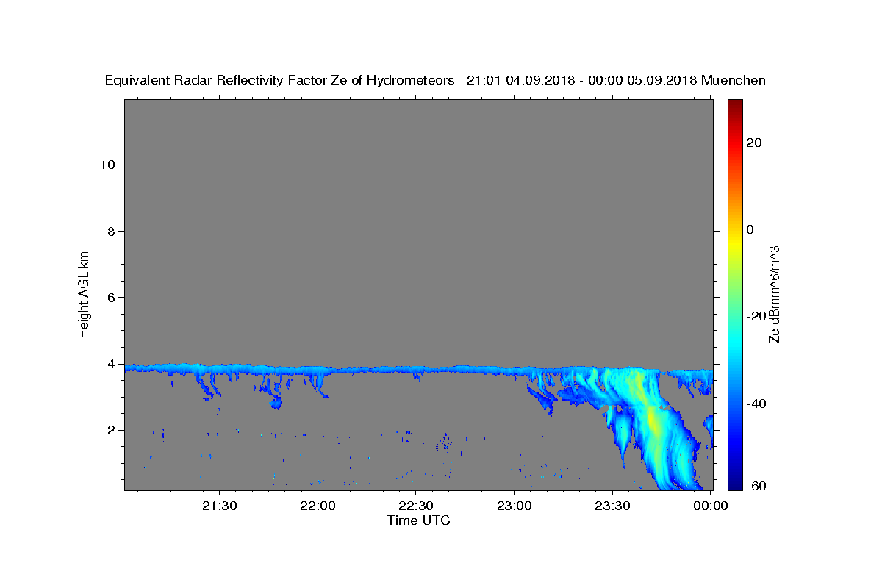
Task: Click the date range "21:01 04.09.2018 - 00:00 05.09.2018" in title
Action: click(x=581, y=81)
